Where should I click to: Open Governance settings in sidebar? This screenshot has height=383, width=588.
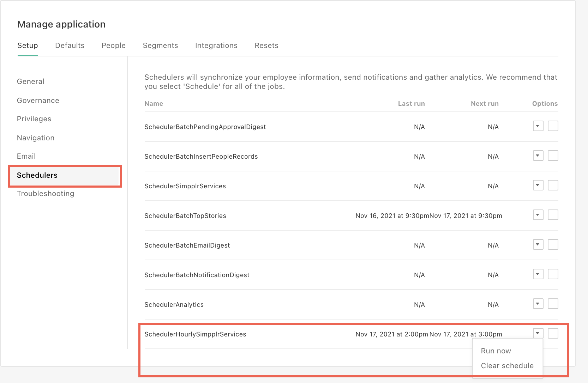(38, 101)
